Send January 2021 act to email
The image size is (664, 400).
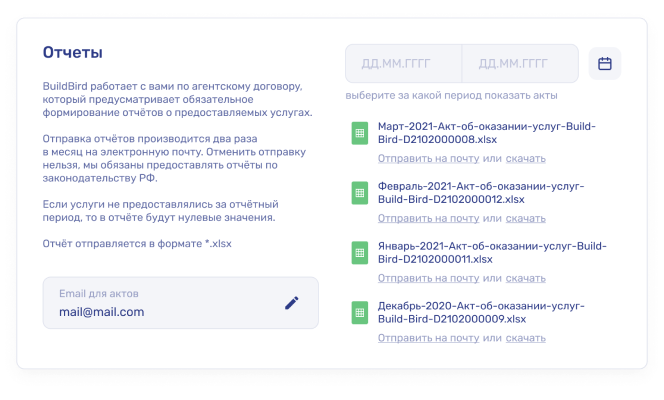pyautogui.click(x=428, y=278)
